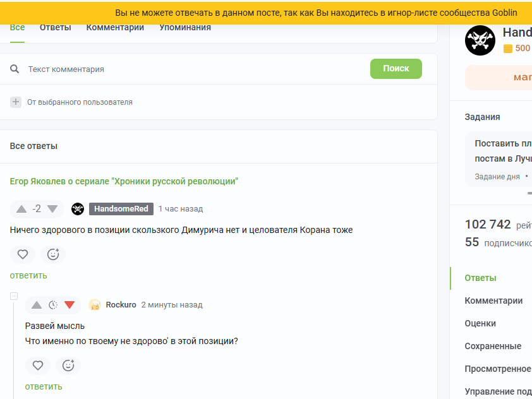The width and height of the screenshot is (532, 399).
Task: Focus the 'Текст комментария' search field
Action: pos(190,69)
